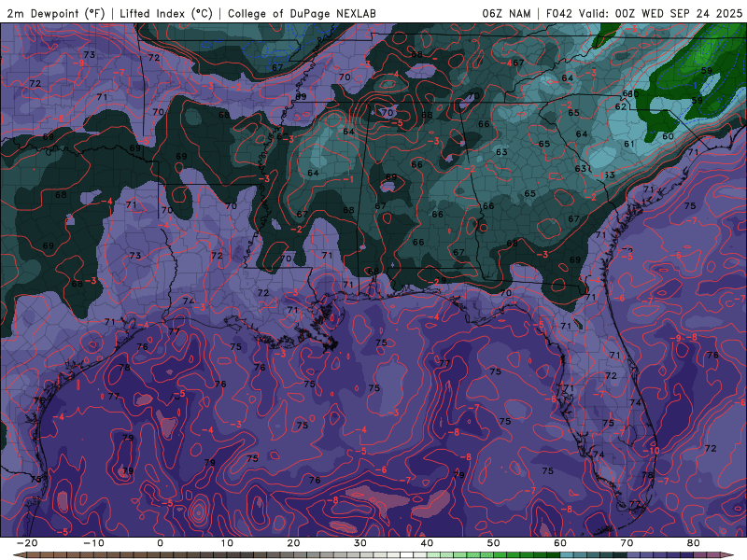
Task: Click the "0" label on the color scale
Action: click(x=160, y=543)
